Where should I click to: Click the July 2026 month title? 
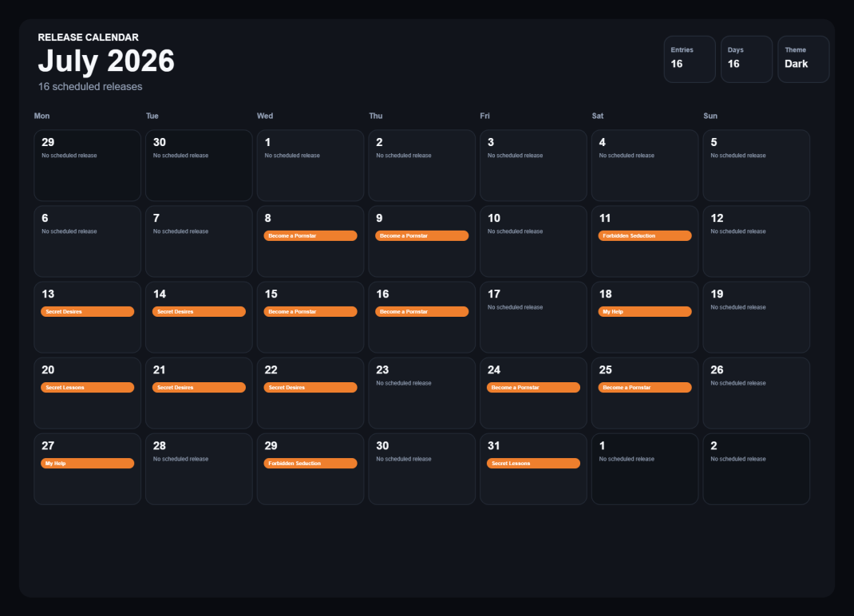(106, 61)
